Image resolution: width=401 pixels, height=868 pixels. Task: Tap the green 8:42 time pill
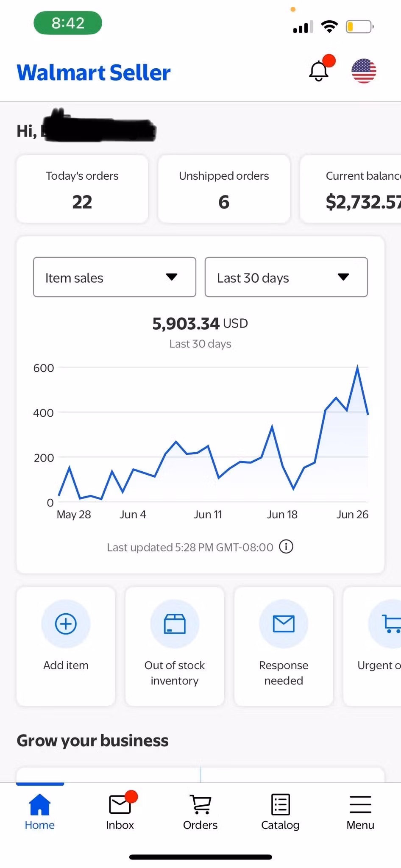tap(68, 23)
